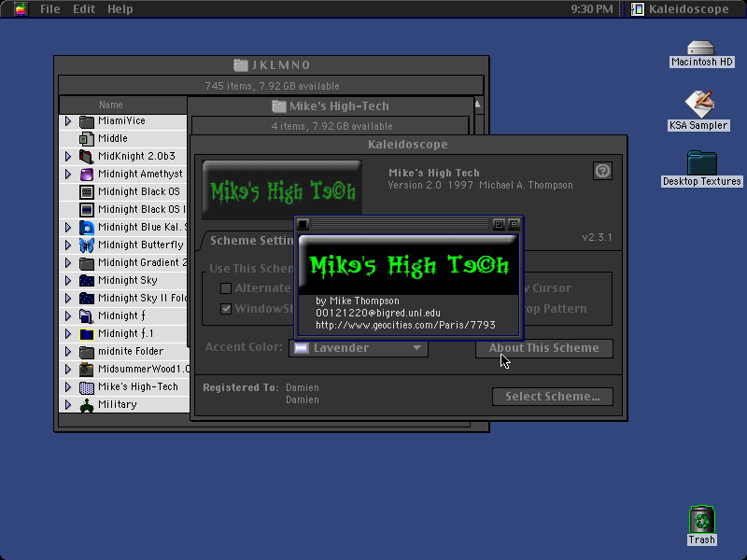Expand the Midnight Sky disclosure triangle
Viewport: 747px width, 560px height.
68,281
